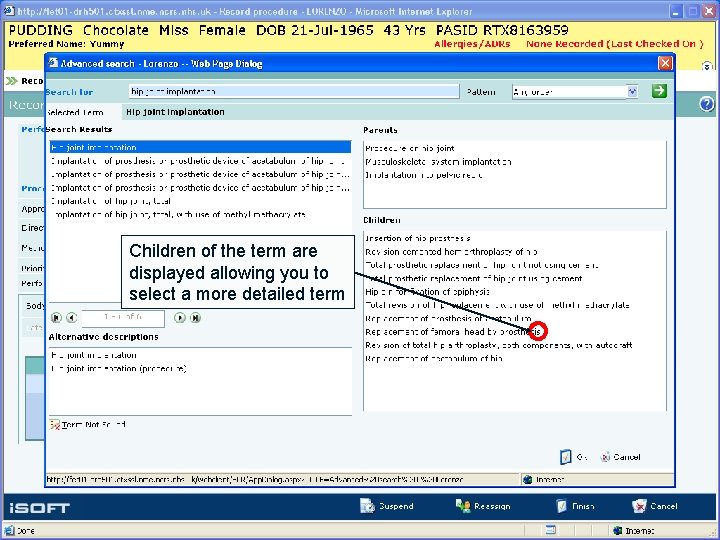Viewport: 720px width, 540px height.
Task: Cancel the Advanced search dialog
Action: point(620,457)
